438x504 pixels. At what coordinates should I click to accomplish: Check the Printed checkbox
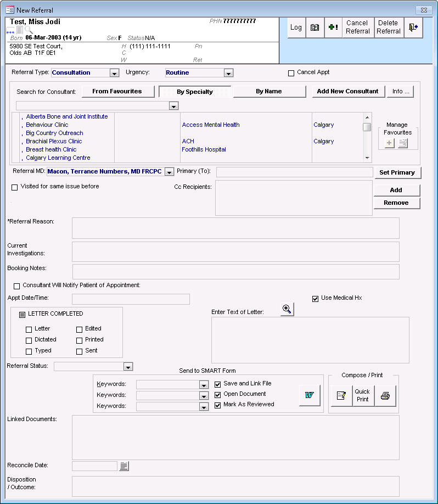(x=79, y=340)
